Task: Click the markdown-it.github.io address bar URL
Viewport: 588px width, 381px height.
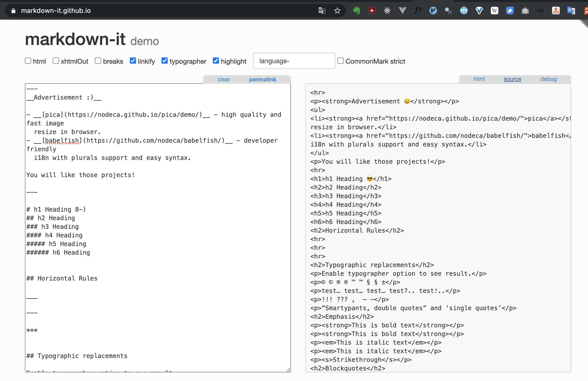Action: [56, 11]
